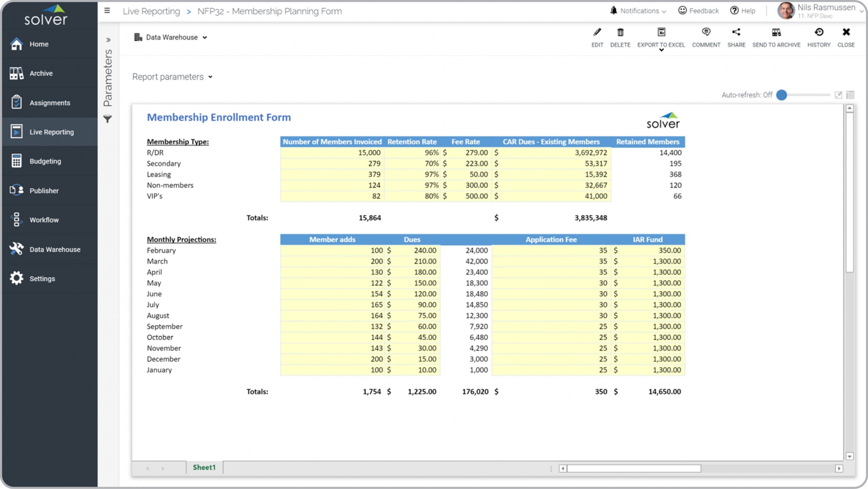Toggle the expand report view icon

coord(839,95)
